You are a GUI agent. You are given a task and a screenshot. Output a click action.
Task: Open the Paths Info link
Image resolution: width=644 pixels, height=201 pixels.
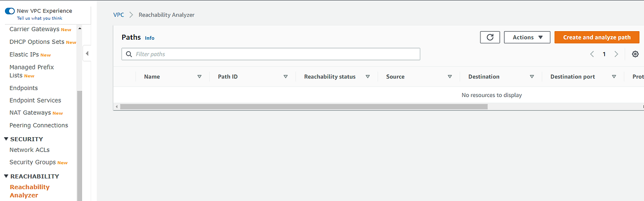click(x=149, y=38)
